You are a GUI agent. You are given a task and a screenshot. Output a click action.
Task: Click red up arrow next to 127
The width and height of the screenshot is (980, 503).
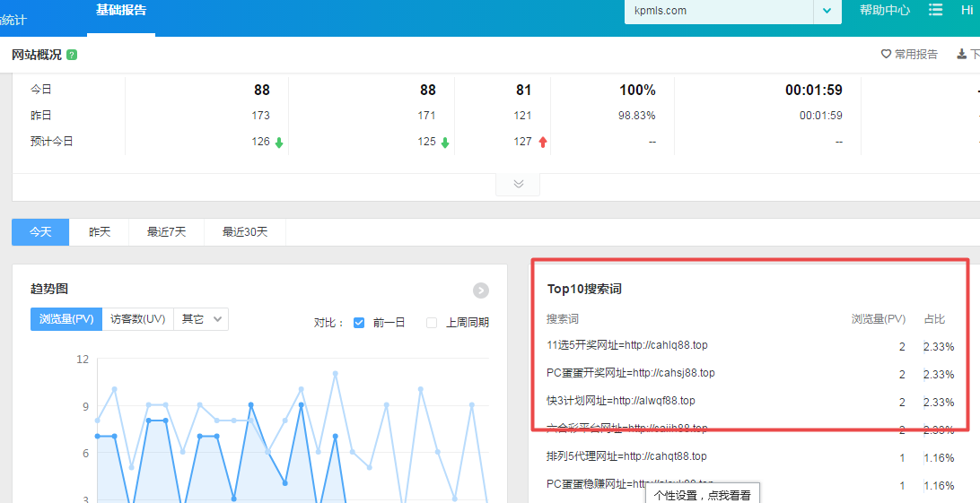(542, 143)
